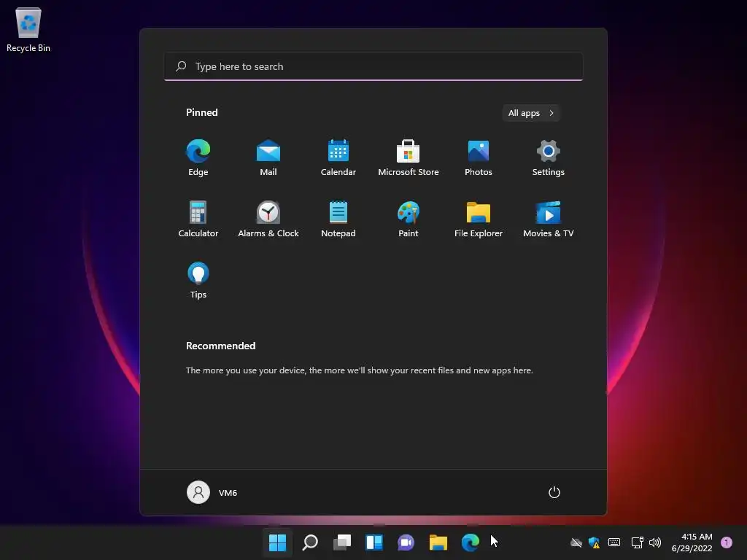Open the notification count badge
Image resolution: width=747 pixels, height=560 pixels.
(x=726, y=542)
